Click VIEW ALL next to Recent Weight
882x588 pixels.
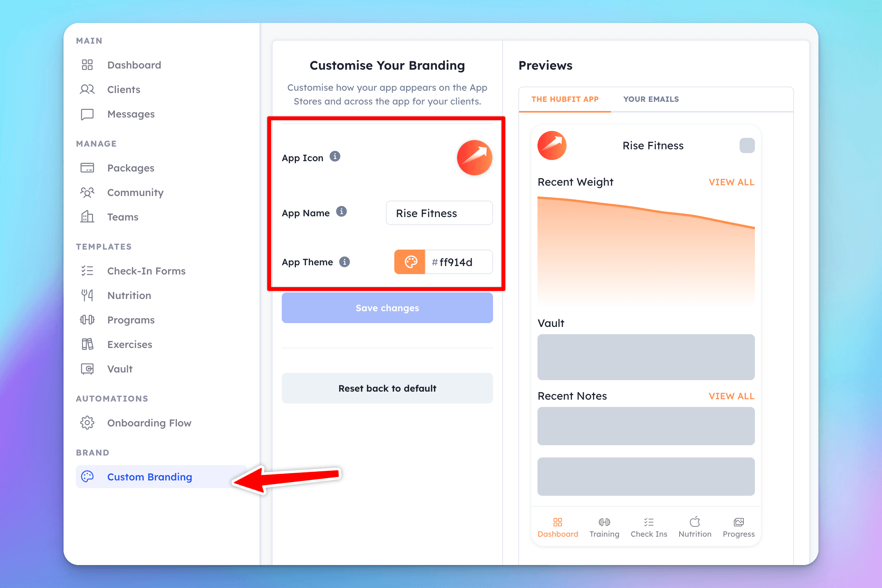[730, 183]
